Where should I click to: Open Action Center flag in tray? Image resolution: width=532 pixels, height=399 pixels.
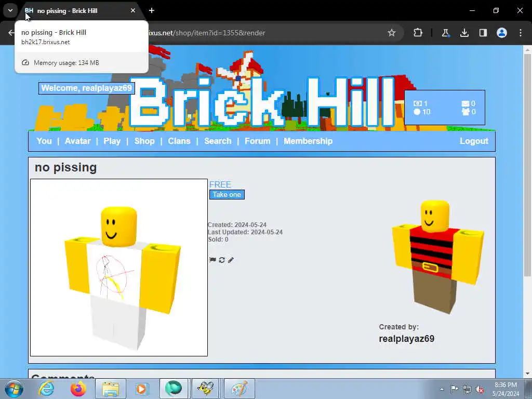[x=454, y=389]
